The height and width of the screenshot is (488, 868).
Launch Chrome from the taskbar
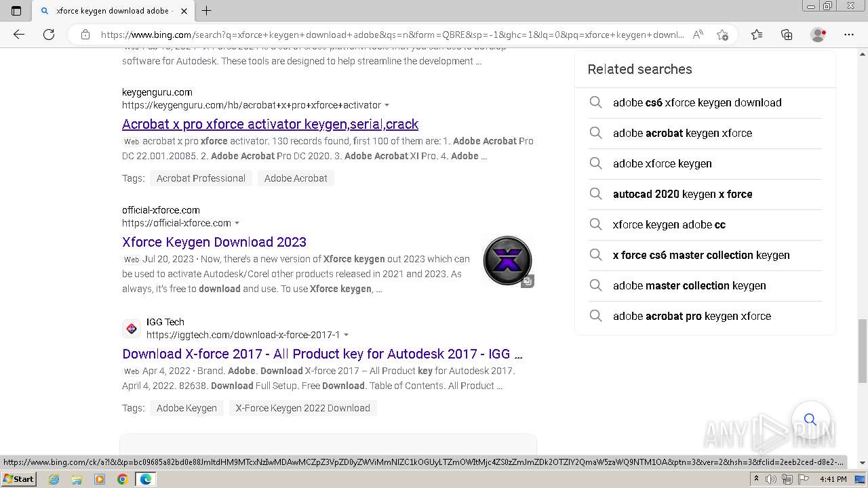[122, 479]
